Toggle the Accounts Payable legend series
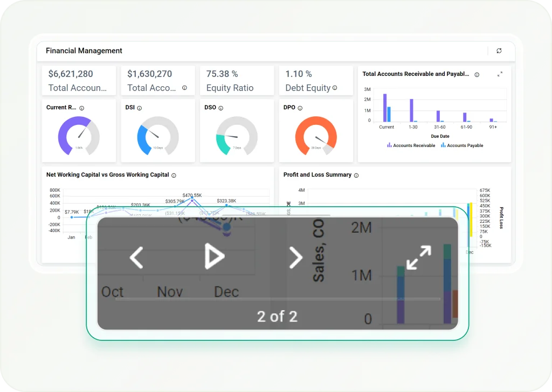The height and width of the screenshot is (392, 552). (x=462, y=145)
